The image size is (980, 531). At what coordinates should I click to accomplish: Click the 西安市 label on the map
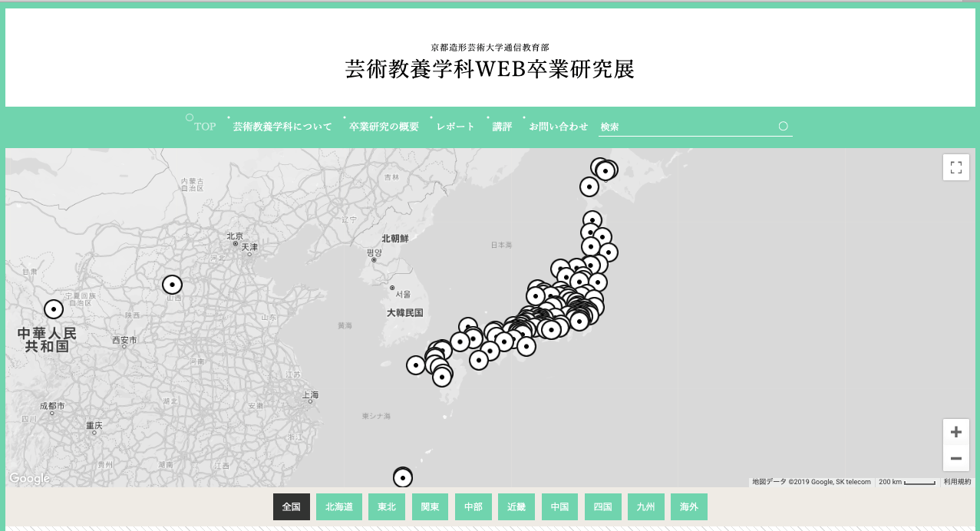124,340
